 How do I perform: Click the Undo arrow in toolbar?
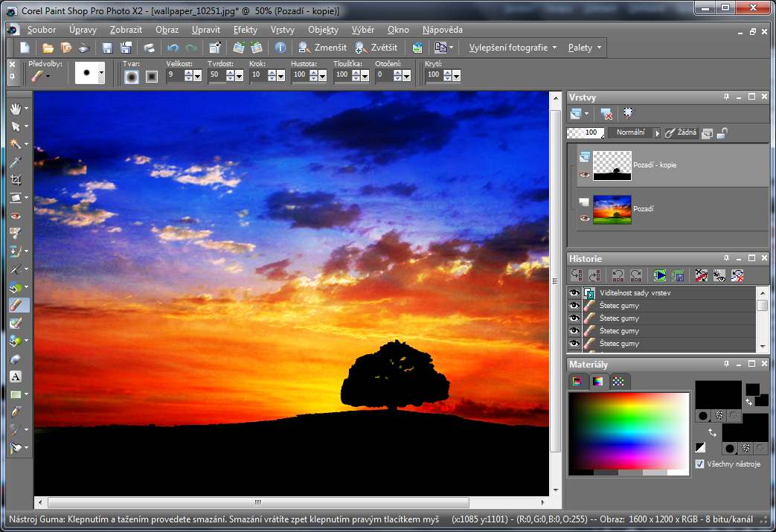(x=173, y=48)
